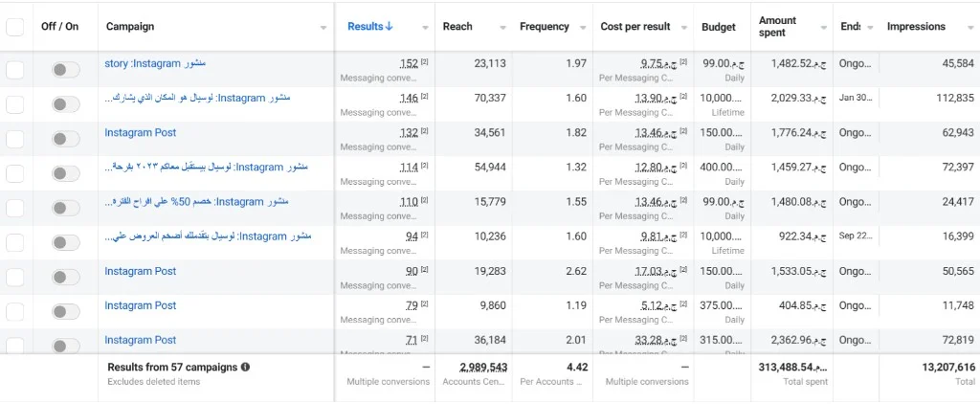This screenshot has height=404, width=980.
Task: Click the Budget column header
Action: 718,27
